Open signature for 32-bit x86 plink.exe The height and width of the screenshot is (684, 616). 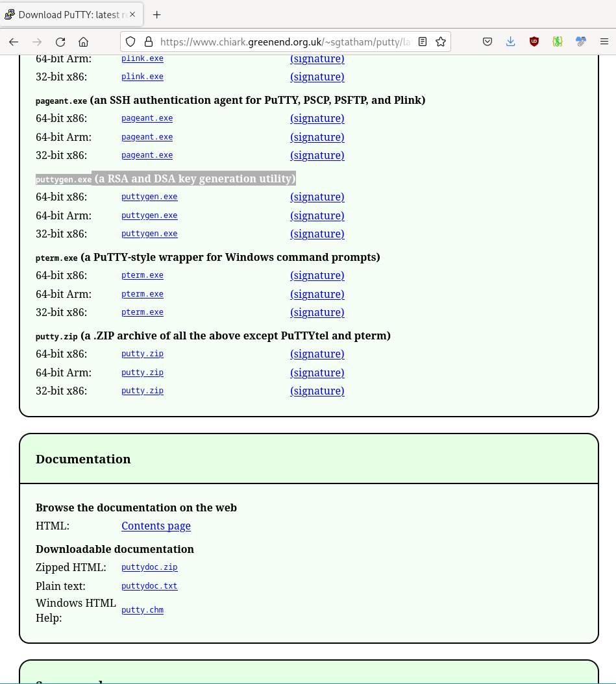coord(317,77)
